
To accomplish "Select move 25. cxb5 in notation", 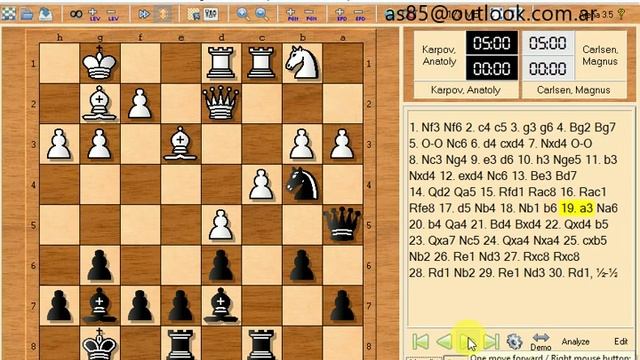I will [x=586, y=240].
